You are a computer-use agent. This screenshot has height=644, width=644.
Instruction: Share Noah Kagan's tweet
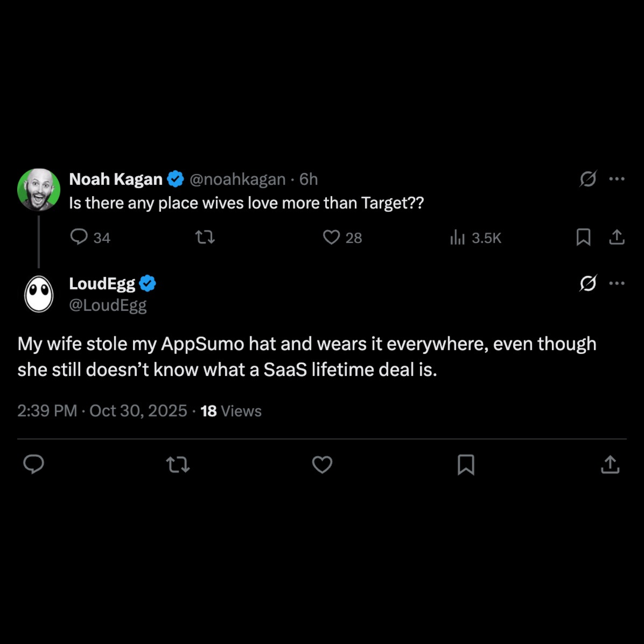(x=617, y=237)
